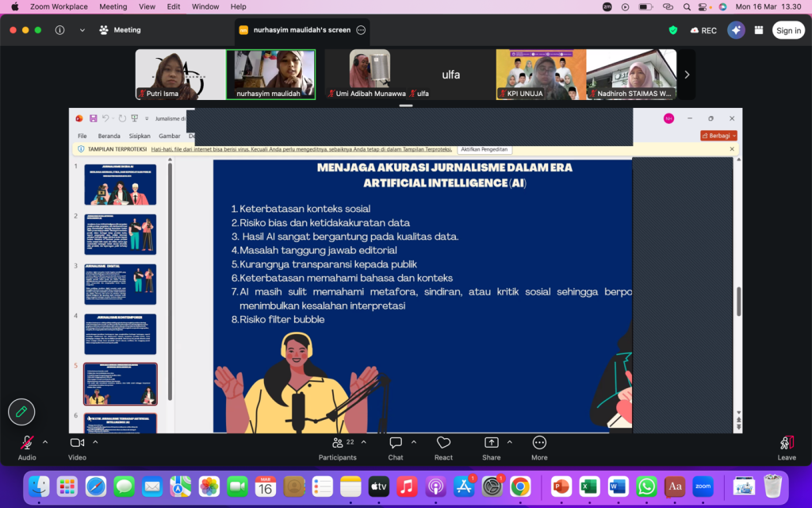
Task: Open the View menu in menu bar
Action: [x=147, y=6]
